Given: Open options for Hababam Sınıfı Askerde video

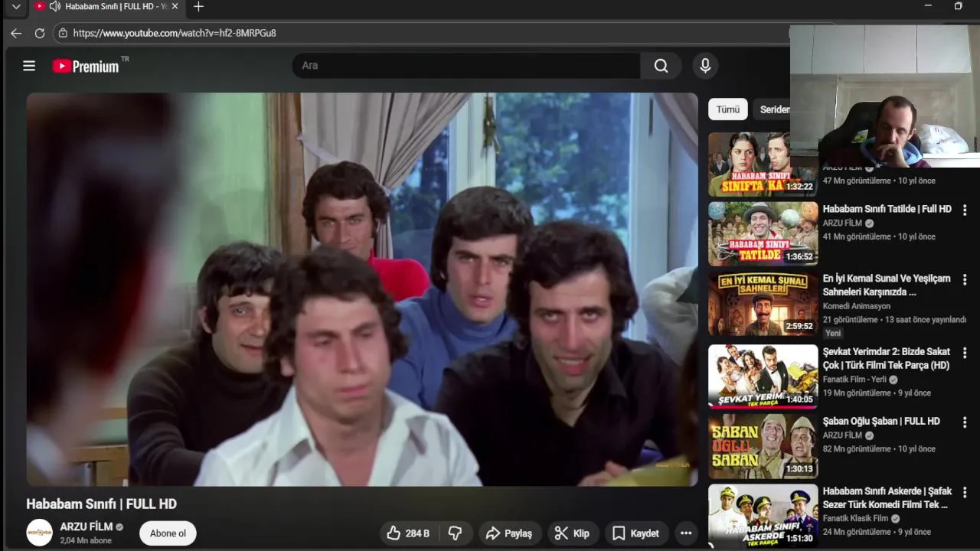Looking at the screenshot, I should point(965,493).
